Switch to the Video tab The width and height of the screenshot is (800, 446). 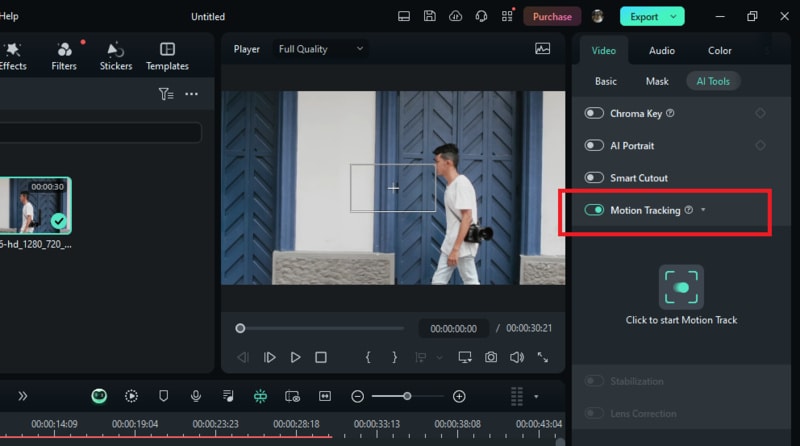(x=604, y=51)
